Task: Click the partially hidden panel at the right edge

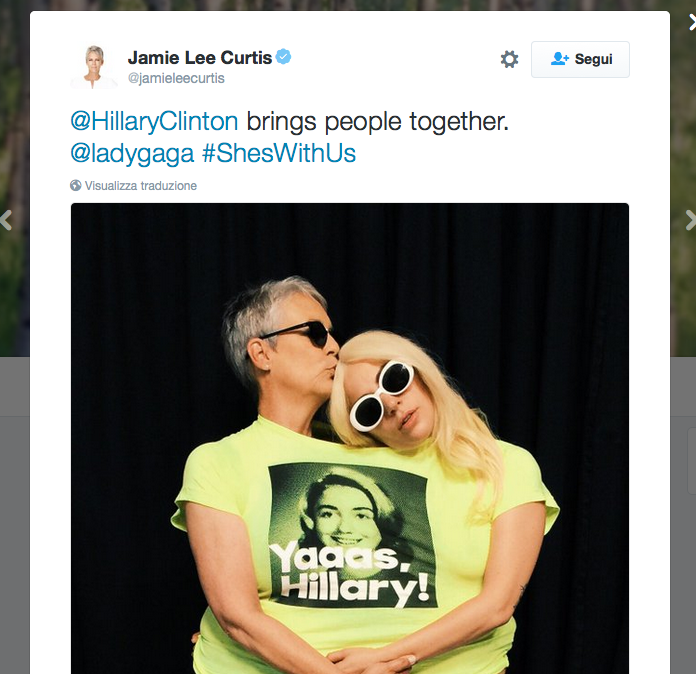Action: [692, 460]
